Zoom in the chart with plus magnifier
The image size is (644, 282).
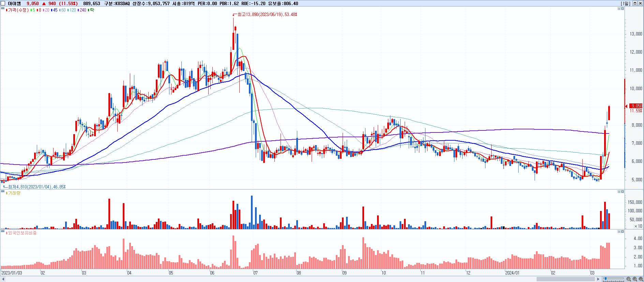pos(634,279)
